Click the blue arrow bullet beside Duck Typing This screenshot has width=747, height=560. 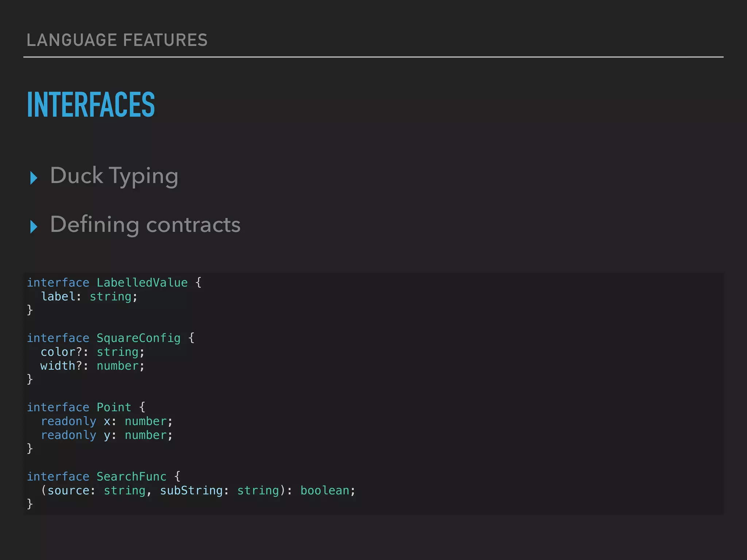pos(34,178)
